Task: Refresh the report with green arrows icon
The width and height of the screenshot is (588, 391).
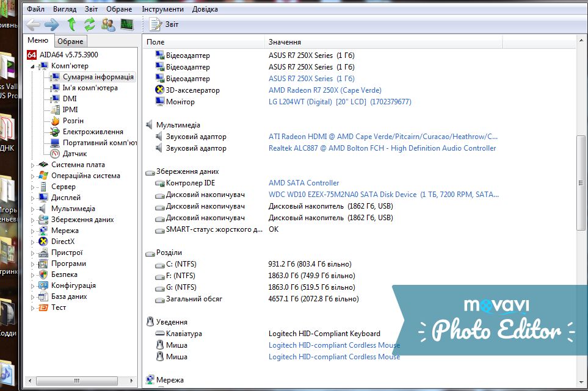Action: coord(89,25)
